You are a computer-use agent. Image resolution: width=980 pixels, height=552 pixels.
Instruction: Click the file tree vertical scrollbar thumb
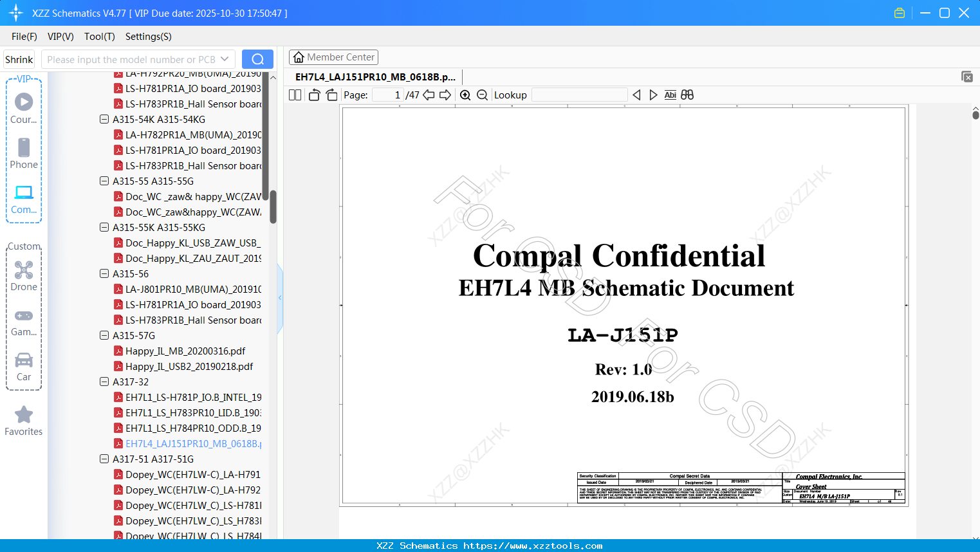tap(273, 207)
